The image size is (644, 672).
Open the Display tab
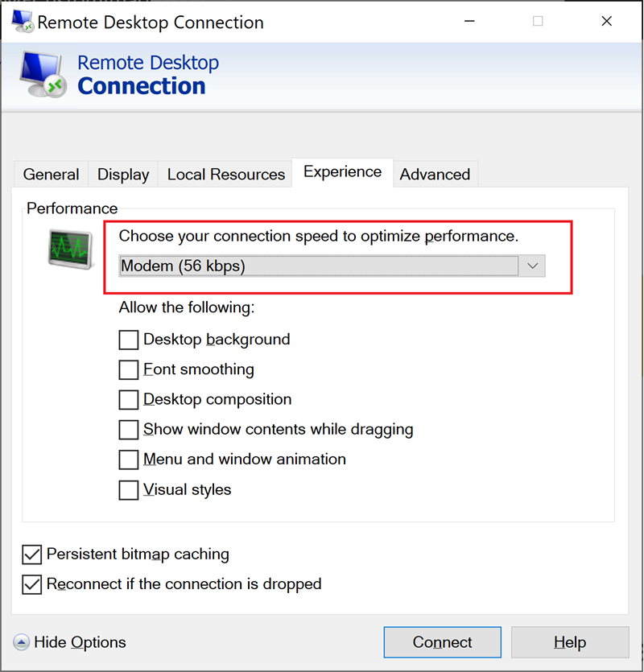pyautogui.click(x=122, y=174)
